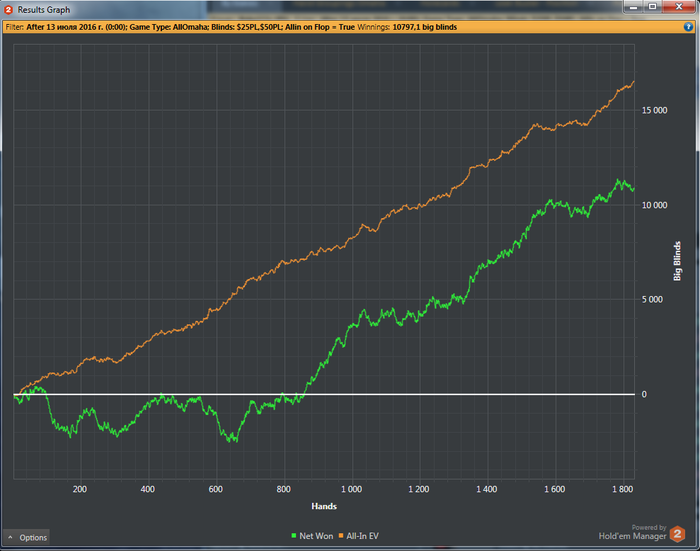Click the blue help icon in filter bar
Image resolution: width=700 pixels, height=551 pixels.
point(688,27)
